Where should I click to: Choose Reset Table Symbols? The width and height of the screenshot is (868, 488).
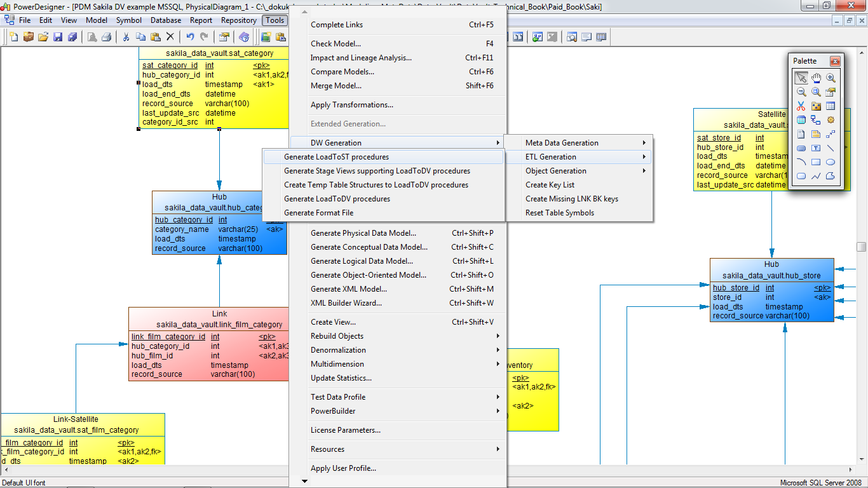coord(579,213)
